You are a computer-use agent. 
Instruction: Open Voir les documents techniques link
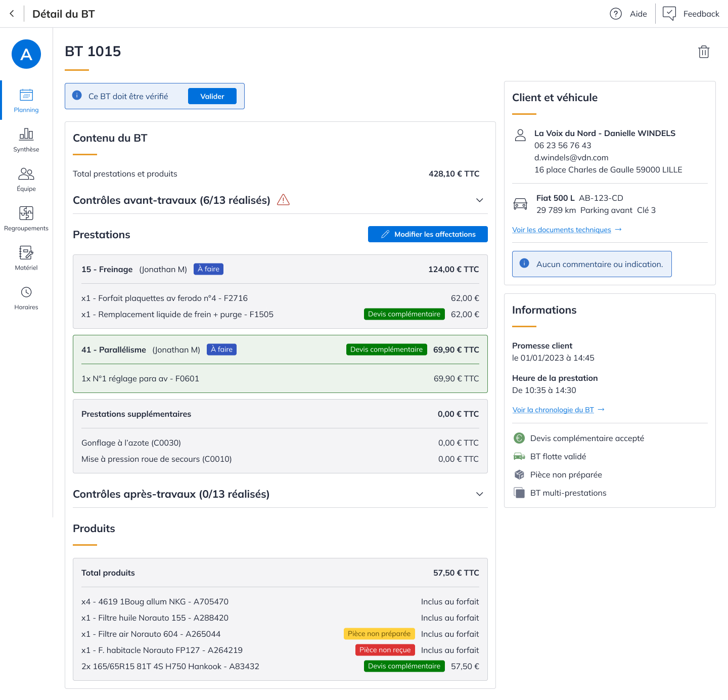[561, 230]
